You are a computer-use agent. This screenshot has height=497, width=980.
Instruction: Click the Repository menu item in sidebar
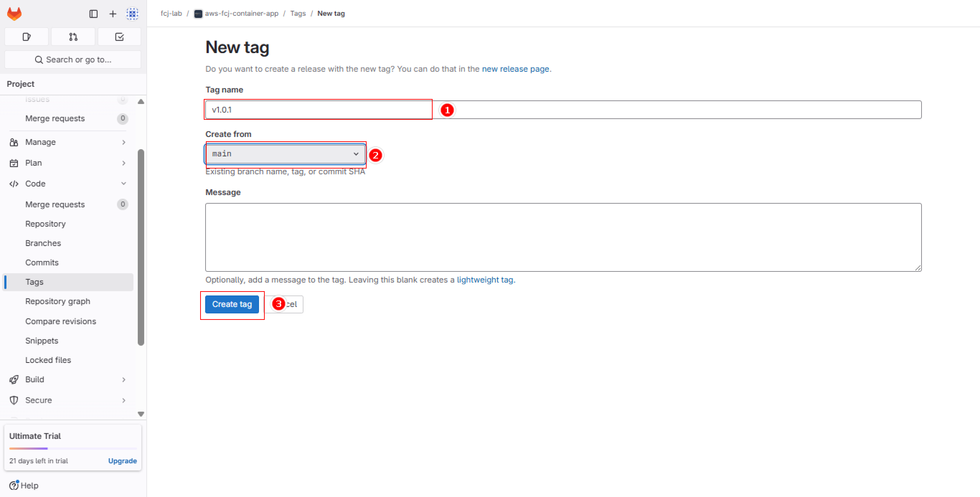[45, 224]
